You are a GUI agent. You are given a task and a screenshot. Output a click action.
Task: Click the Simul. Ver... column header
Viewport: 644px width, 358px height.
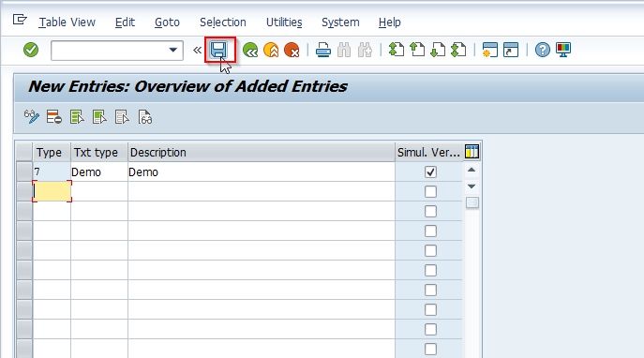[x=428, y=153]
